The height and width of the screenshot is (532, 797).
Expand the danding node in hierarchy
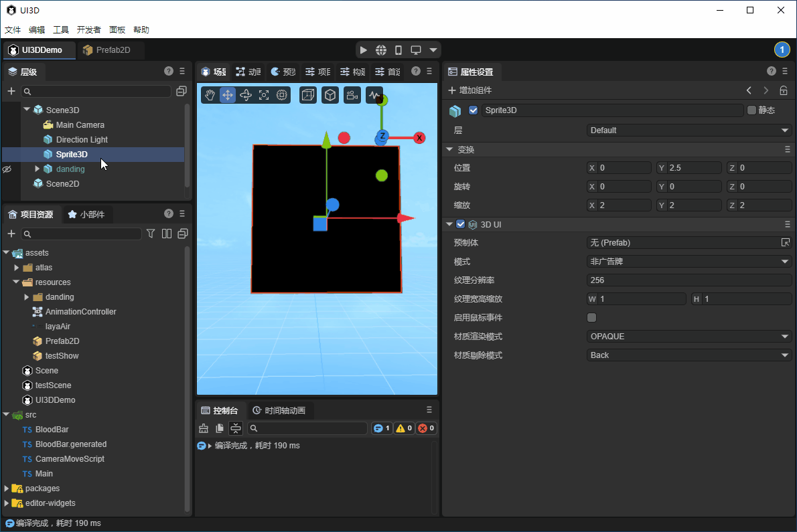[x=38, y=169]
